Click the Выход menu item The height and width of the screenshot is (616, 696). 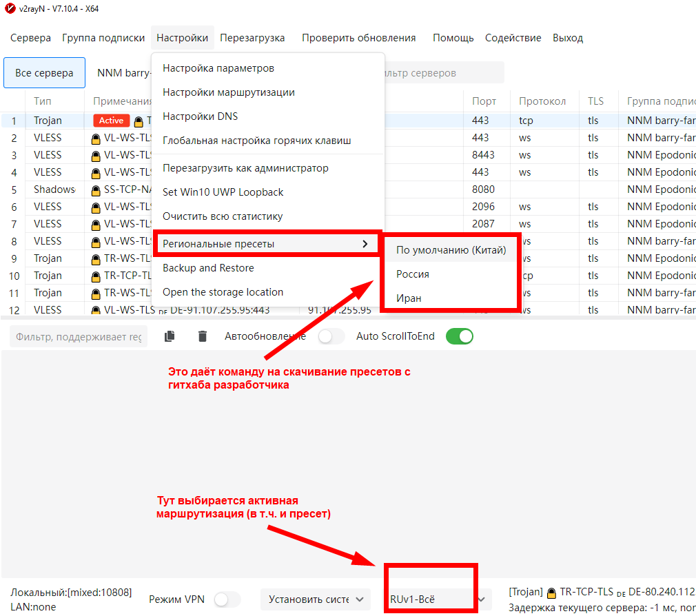pyautogui.click(x=568, y=38)
